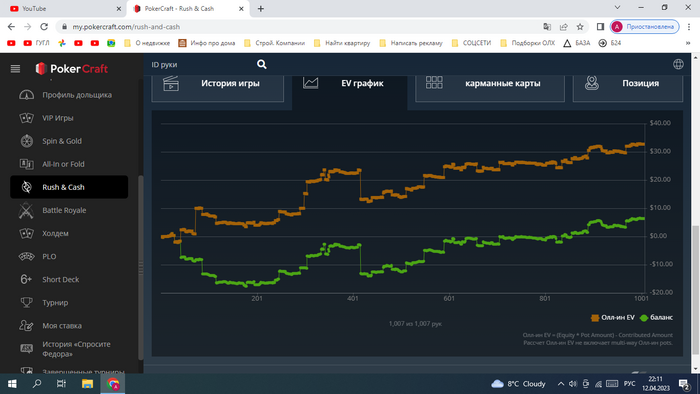The image size is (700, 394).
Task: Click the sidebar scrollbar
Action: pyautogui.click(x=141, y=268)
